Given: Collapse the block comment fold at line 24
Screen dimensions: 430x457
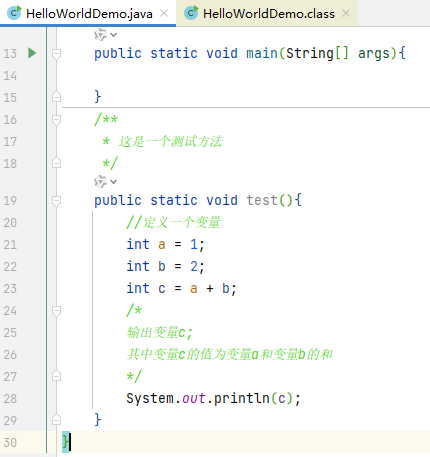Looking at the screenshot, I should click(x=56, y=311).
